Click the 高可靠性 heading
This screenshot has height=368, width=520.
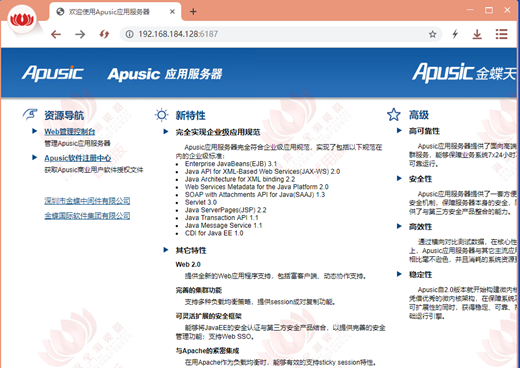click(424, 131)
